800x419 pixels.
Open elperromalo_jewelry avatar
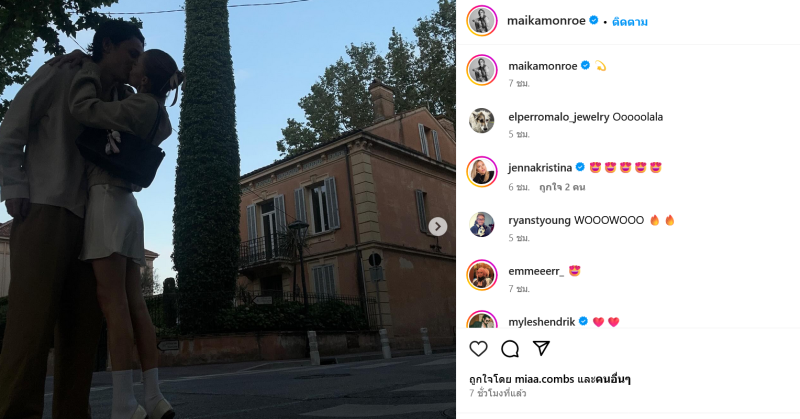point(482,121)
